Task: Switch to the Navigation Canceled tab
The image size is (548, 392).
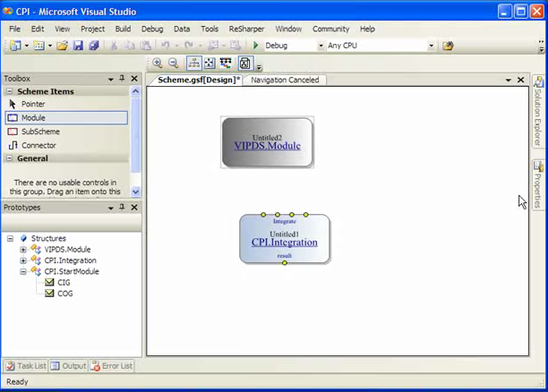Action: point(284,80)
